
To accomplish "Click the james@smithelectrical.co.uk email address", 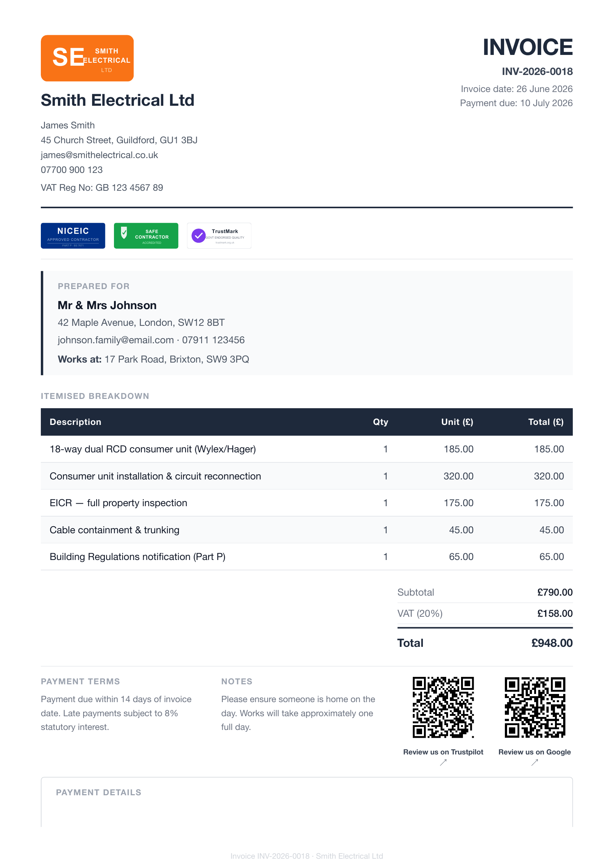I will coord(99,155).
